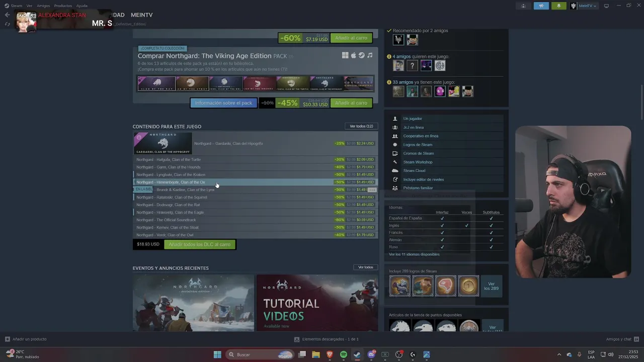Click the 'Préstamo familiar' family icon

395,188
